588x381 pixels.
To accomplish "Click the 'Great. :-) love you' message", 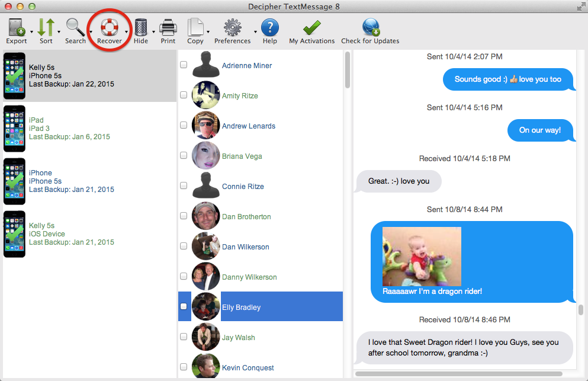I will (399, 181).
